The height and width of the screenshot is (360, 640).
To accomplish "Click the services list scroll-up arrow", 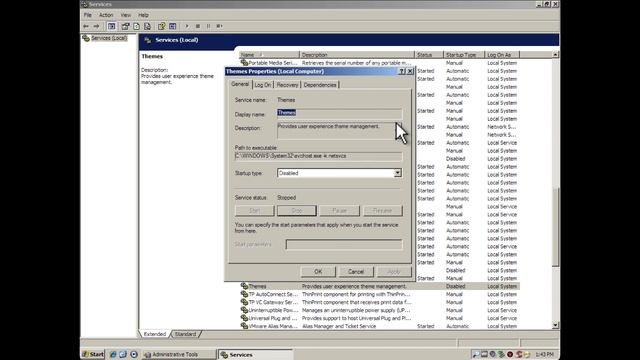I will pos(555,55).
